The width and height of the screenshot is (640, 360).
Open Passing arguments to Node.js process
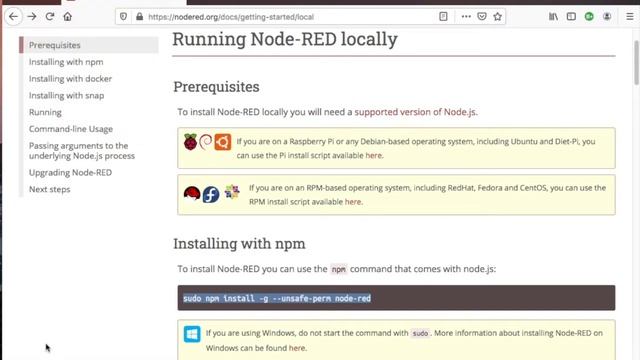[x=82, y=151]
